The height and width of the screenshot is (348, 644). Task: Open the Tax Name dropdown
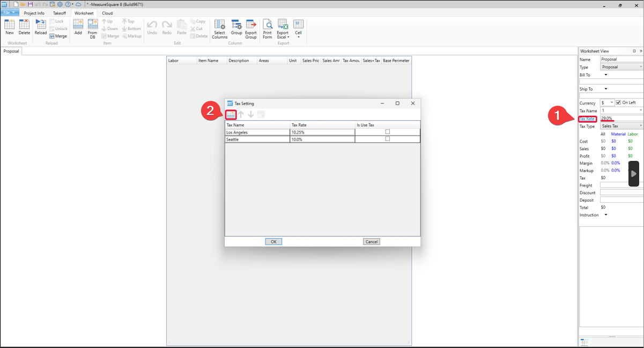coord(621,110)
